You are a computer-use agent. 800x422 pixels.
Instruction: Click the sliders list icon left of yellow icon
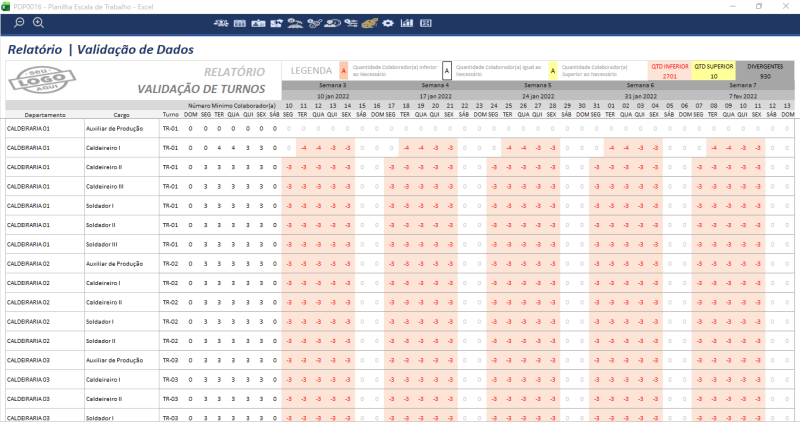(351, 23)
